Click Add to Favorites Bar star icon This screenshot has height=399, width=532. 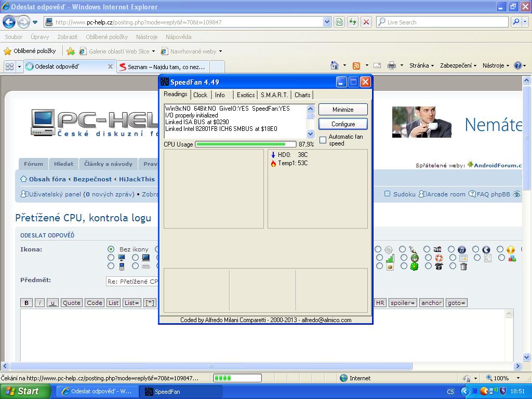[71, 51]
